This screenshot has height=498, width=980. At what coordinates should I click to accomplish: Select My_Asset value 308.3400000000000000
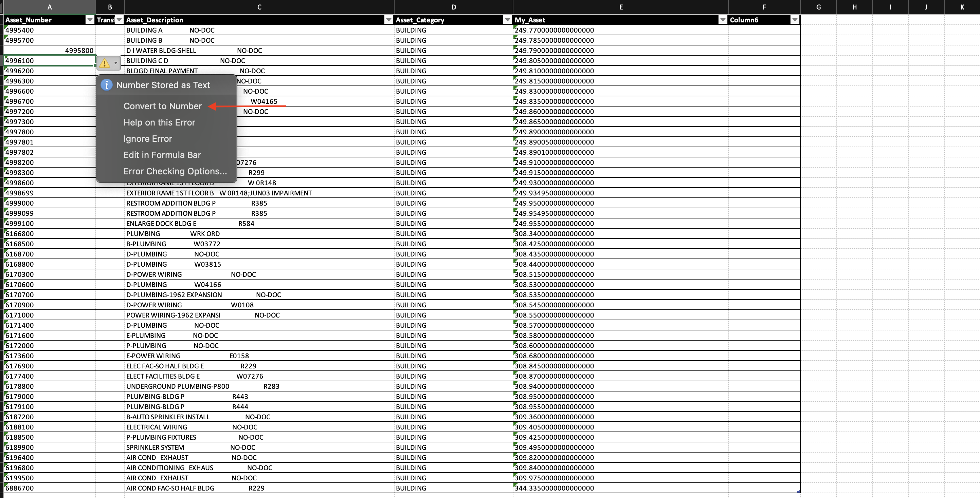(x=620, y=234)
